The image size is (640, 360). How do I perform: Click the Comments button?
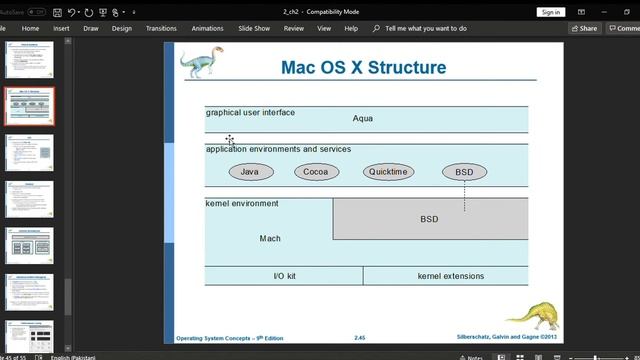click(623, 28)
